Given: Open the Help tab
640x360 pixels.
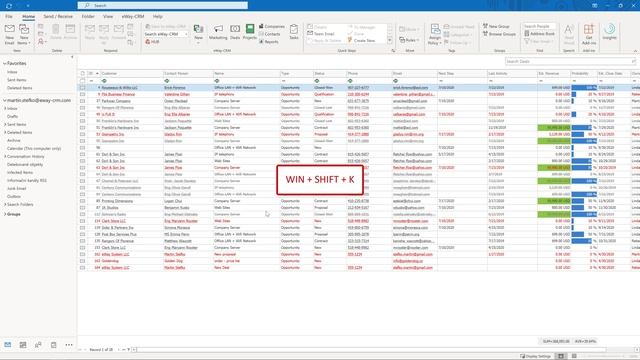Looking at the screenshot, I should click(x=158, y=16).
